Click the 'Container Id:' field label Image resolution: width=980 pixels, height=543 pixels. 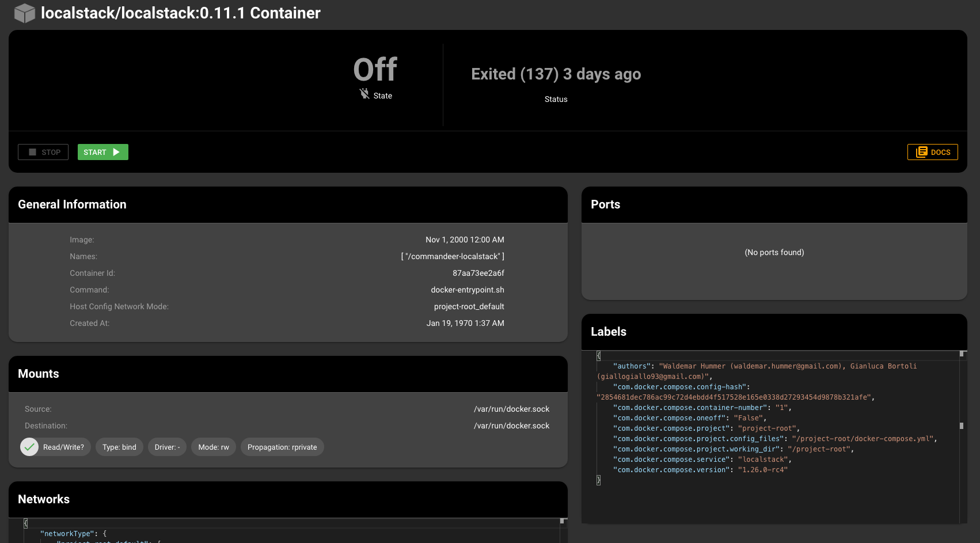[x=93, y=273]
